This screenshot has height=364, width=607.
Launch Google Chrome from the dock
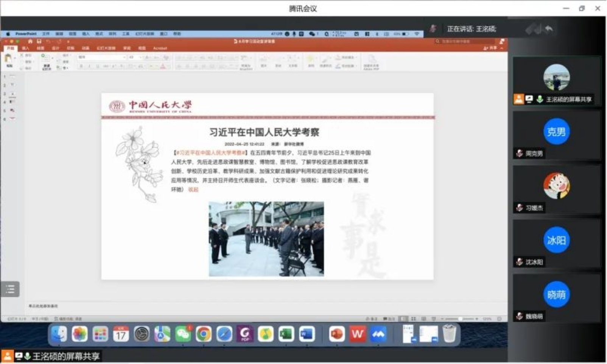click(x=204, y=334)
